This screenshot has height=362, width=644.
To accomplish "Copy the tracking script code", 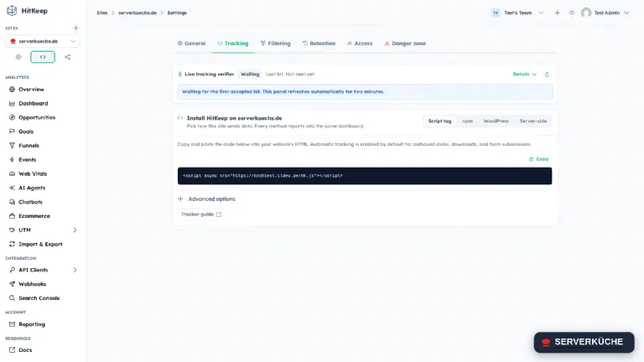I will coord(538,159).
